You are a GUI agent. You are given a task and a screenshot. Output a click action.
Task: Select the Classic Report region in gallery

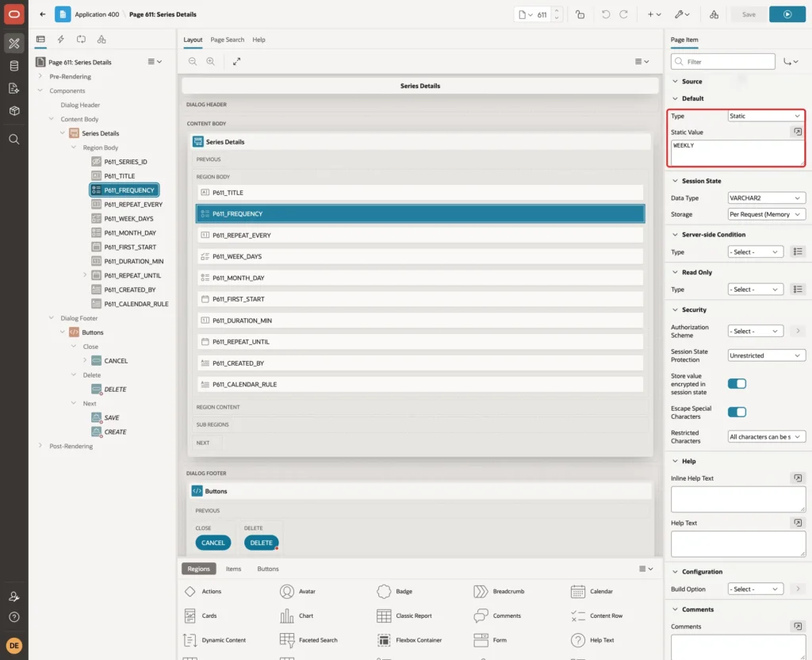(x=404, y=616)
